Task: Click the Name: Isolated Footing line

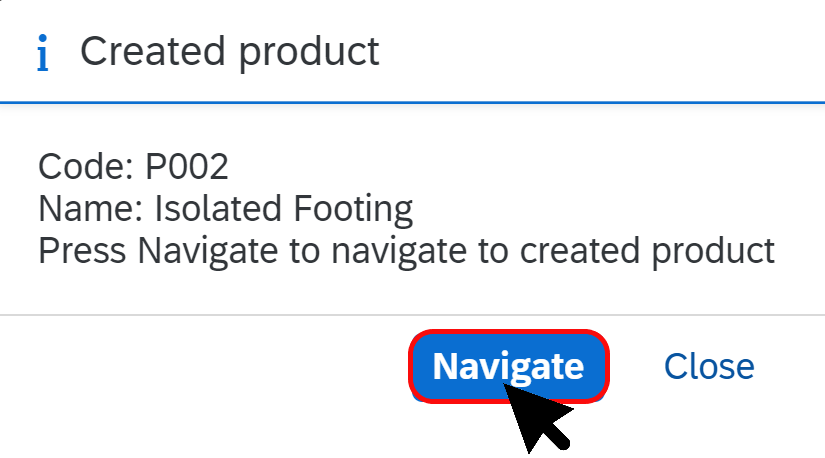Action: pos(226,208)
